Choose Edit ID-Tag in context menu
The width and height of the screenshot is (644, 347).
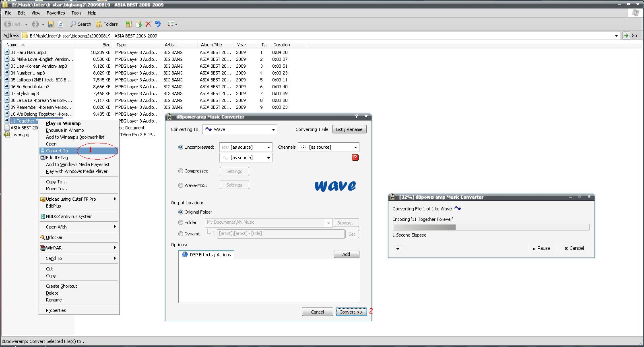pyautogui.click(x=79, y=158)
